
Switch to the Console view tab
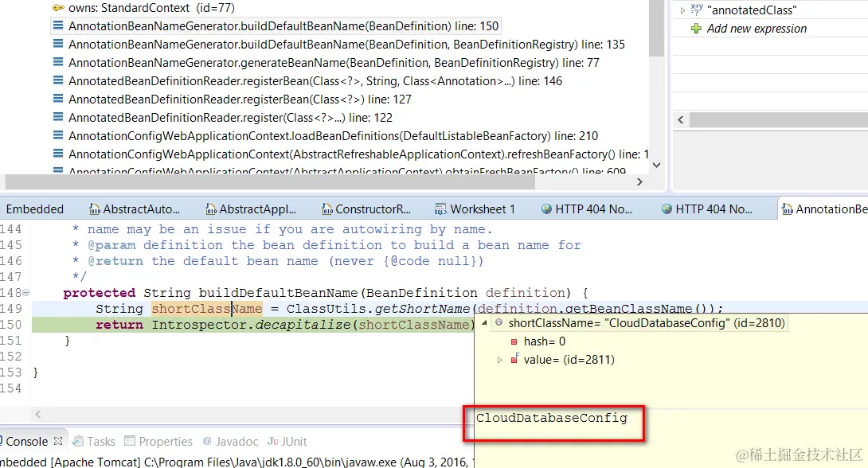(26, 442)
